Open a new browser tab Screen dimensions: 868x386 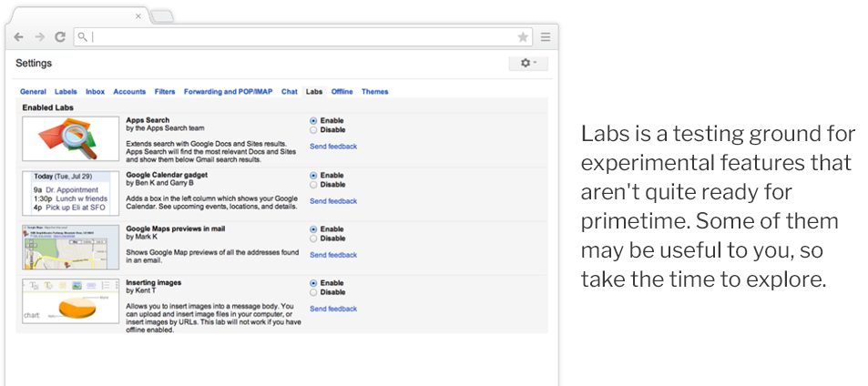tap(161, 16)
